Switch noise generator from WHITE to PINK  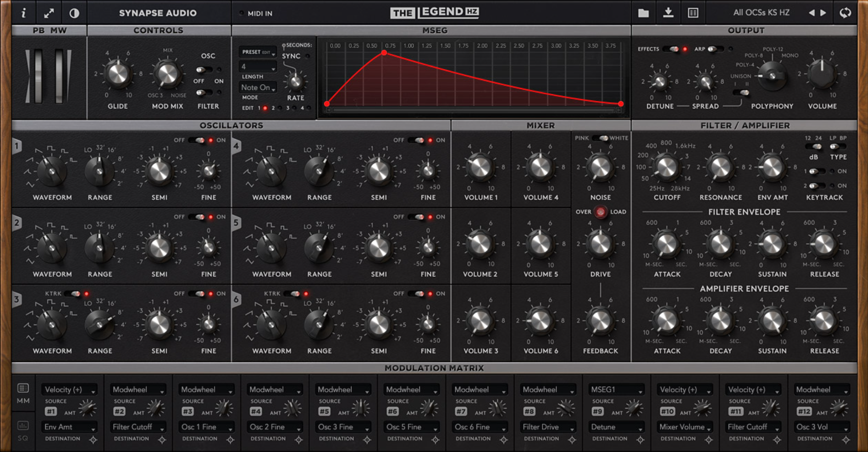(x=601, y=138)
